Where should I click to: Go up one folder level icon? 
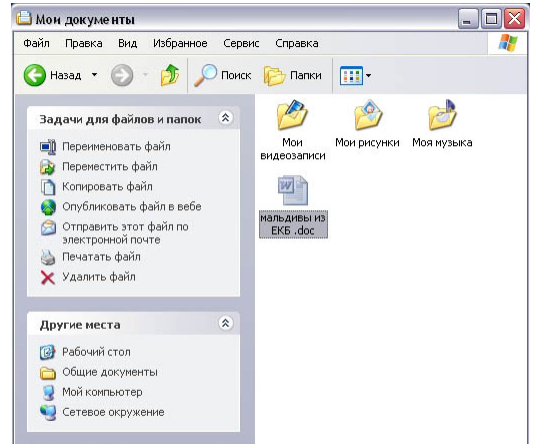point(170,75)
